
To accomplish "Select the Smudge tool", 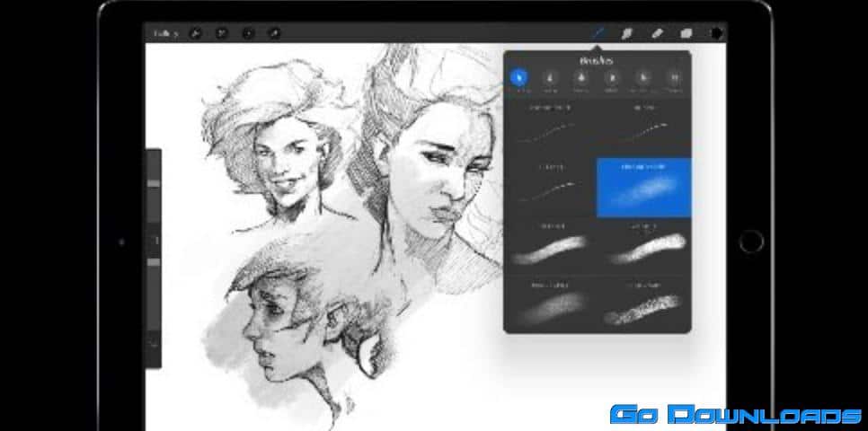I will [627, 33].
